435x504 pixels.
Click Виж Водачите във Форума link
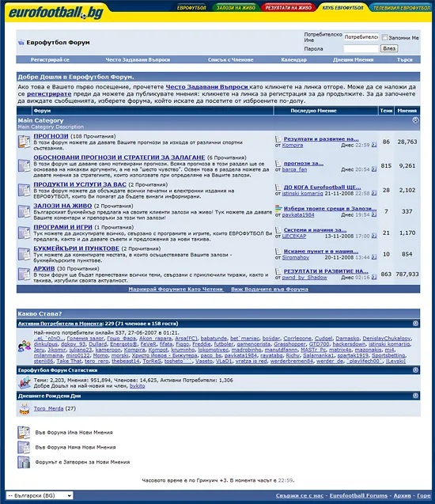tap(270, 289)
